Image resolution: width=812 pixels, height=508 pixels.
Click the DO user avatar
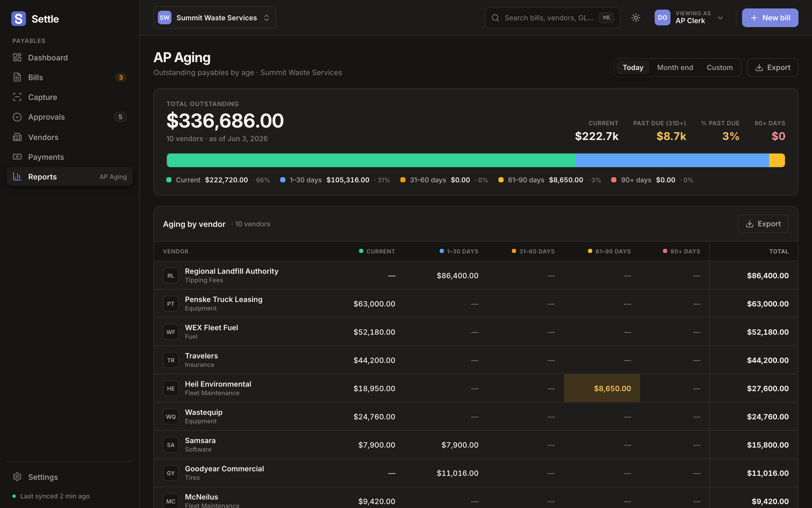(662, 17)
